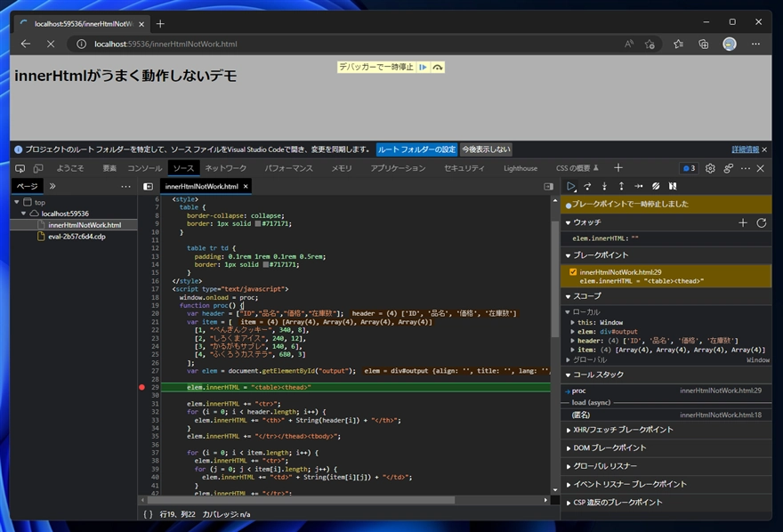783x532 pixels.
Task: Open DevTools settings gear
Action: [x=710, y=168]
